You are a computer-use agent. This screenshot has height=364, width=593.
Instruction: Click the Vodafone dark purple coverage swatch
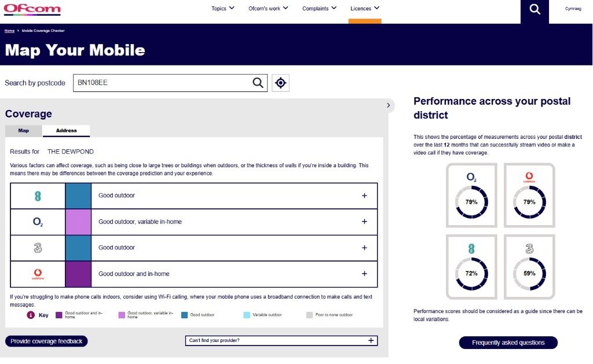coord(78,274)
